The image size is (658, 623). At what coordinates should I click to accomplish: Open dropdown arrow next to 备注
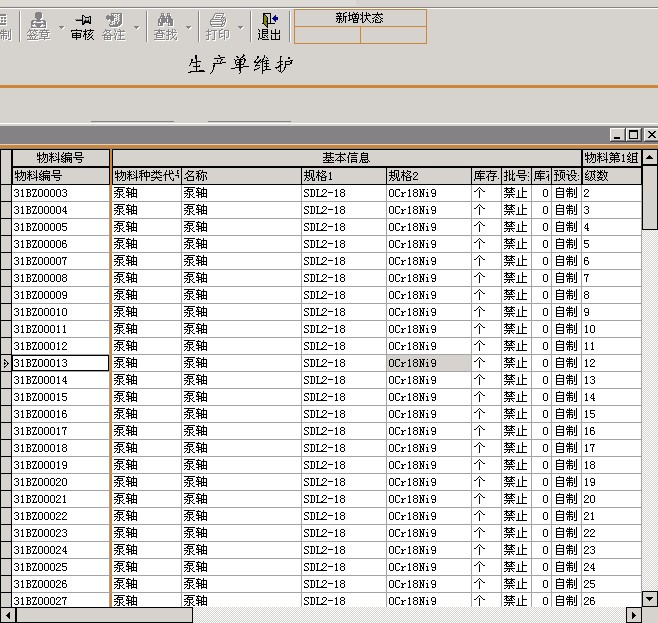(136, 27)
